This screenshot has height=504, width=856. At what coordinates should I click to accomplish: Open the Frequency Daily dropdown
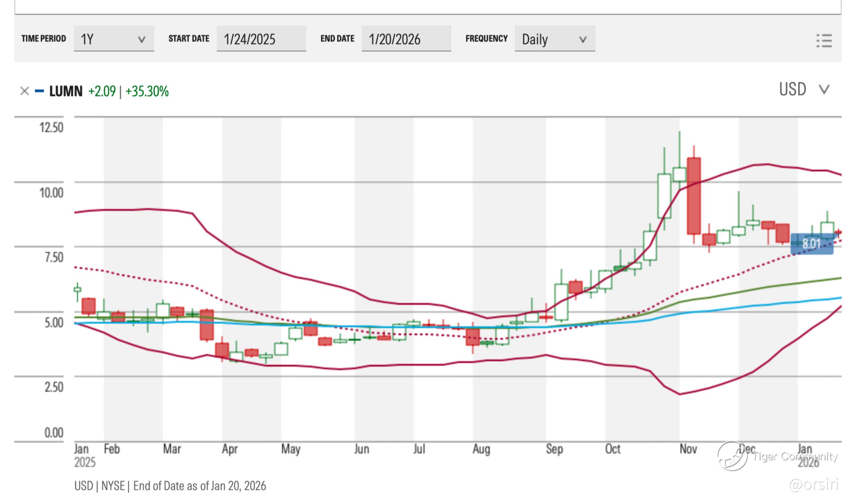point(554,39)
